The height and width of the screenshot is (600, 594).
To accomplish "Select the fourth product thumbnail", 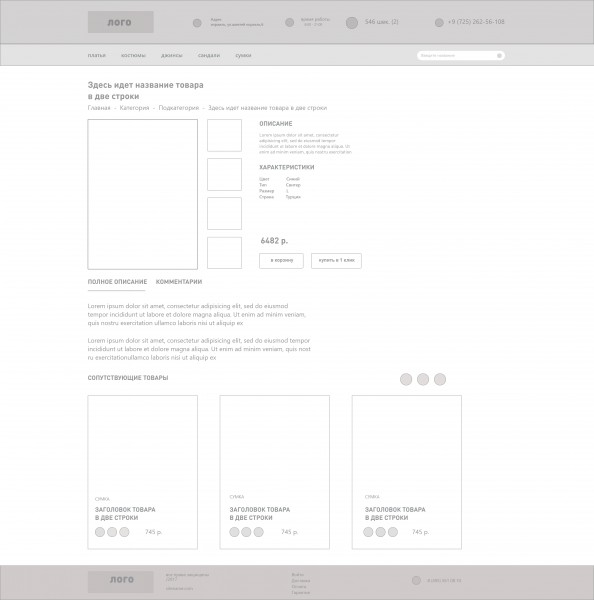I will (x=224, y=253).
